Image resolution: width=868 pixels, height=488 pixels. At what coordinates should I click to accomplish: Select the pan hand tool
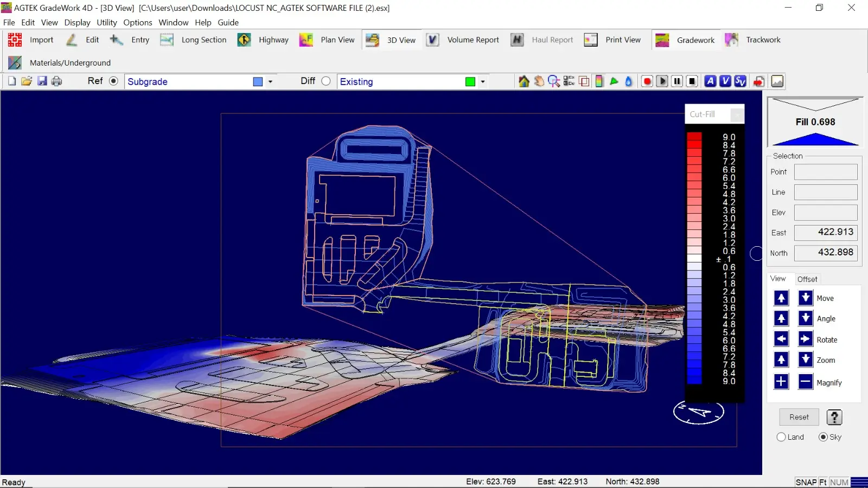539,81
